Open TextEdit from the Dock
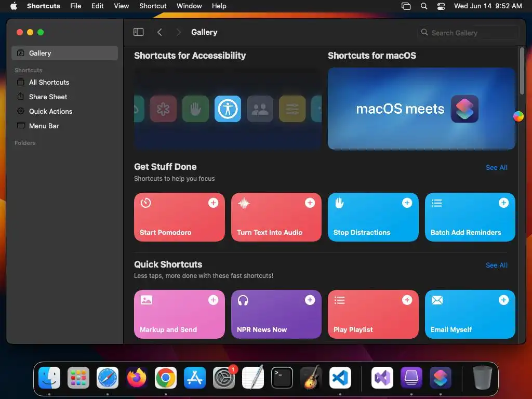The width and height of the screenshot is (532, 399). pos(253,378)
